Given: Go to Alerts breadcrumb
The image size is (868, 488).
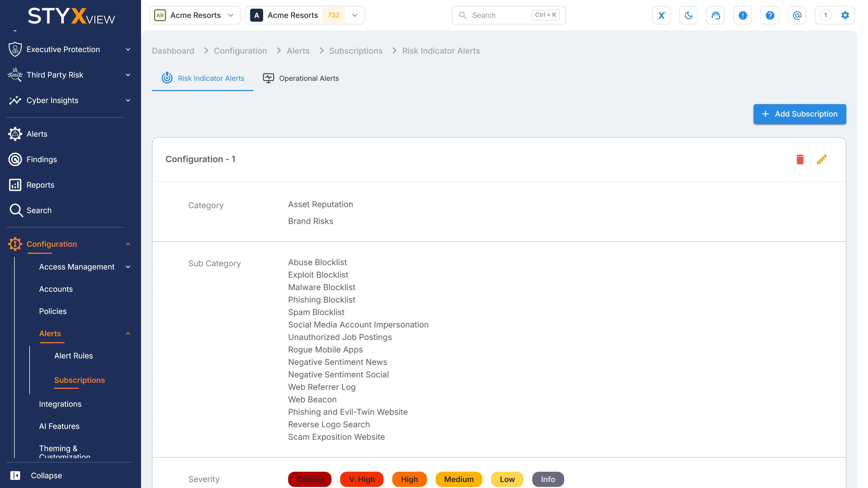Looking at the screenshot, I should coord(298,50).
